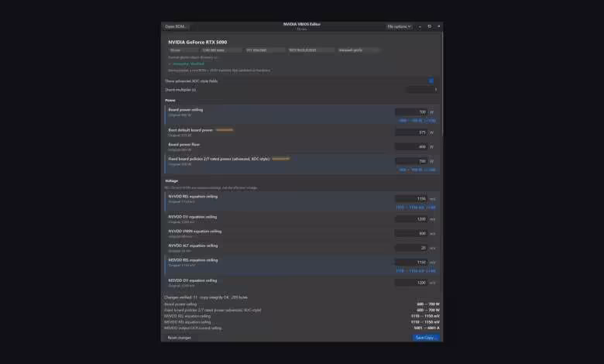Click the MSVDD OV equation ceiling label

click(x=192, y=280)
